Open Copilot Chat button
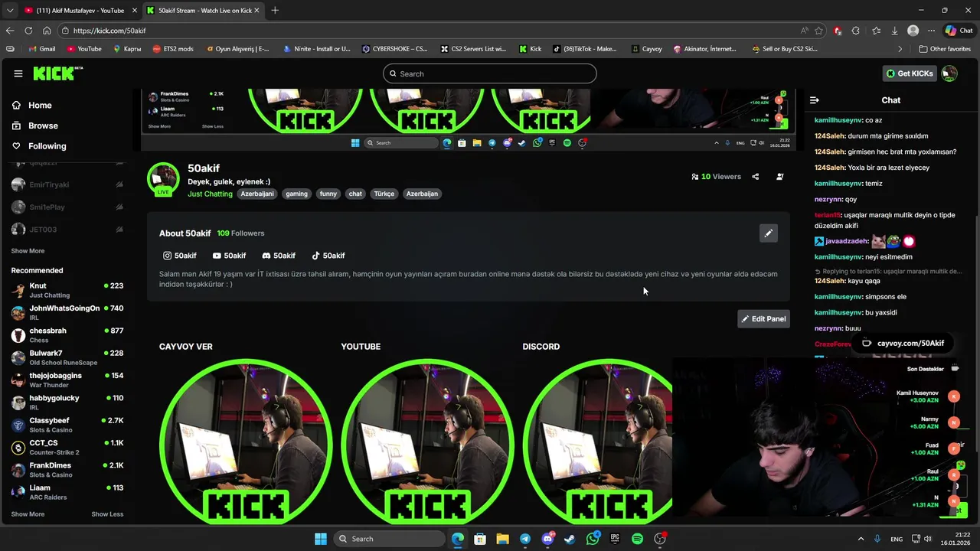Screen dimensions: 980x551 [x=959, y=31]
